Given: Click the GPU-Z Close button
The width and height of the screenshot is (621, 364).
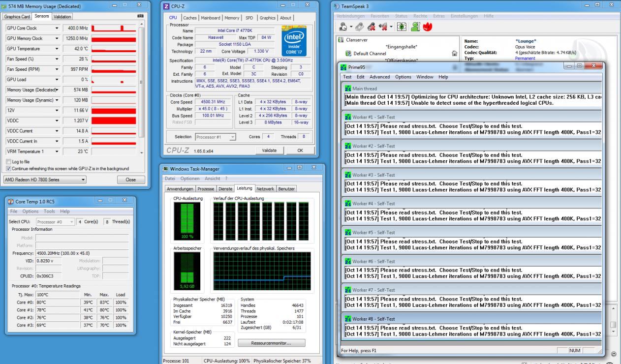Looking at the screenshot, I should 131,180.
